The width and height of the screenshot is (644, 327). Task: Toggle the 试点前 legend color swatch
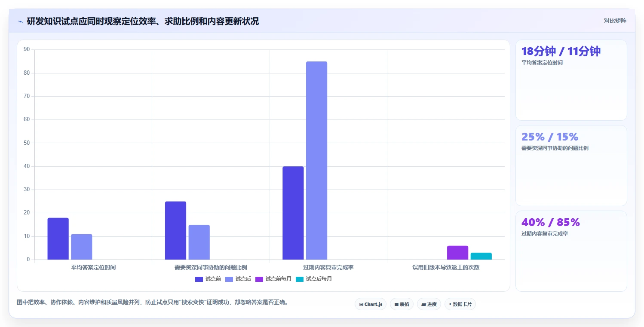[199, 279]
